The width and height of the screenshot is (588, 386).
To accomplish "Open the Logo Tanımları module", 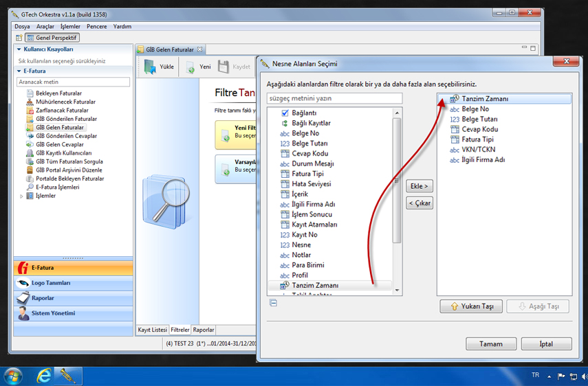I will coord(73,283).
